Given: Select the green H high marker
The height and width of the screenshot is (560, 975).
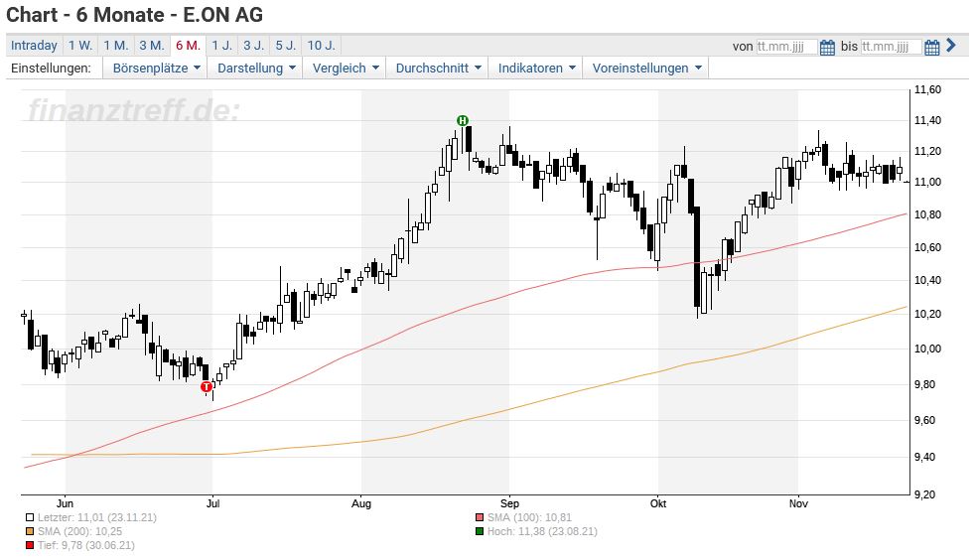Looking at the screenshot, I should tap(462, 120).
